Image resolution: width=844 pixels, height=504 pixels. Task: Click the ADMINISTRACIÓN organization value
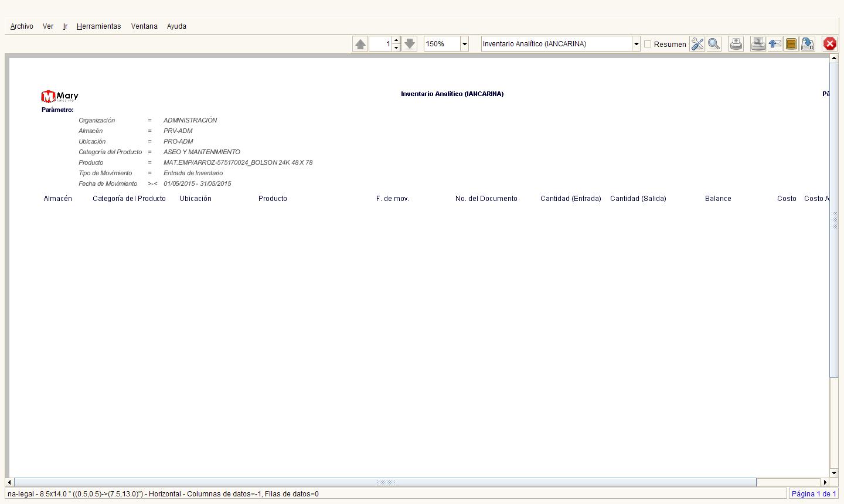click(x=190, y=120)
